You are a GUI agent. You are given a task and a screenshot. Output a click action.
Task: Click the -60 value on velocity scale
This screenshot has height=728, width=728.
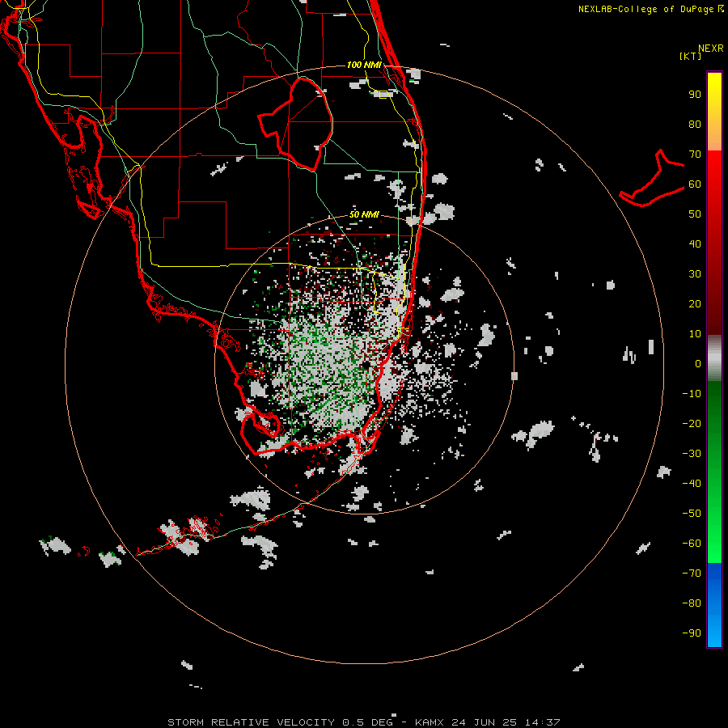point(692,544)
